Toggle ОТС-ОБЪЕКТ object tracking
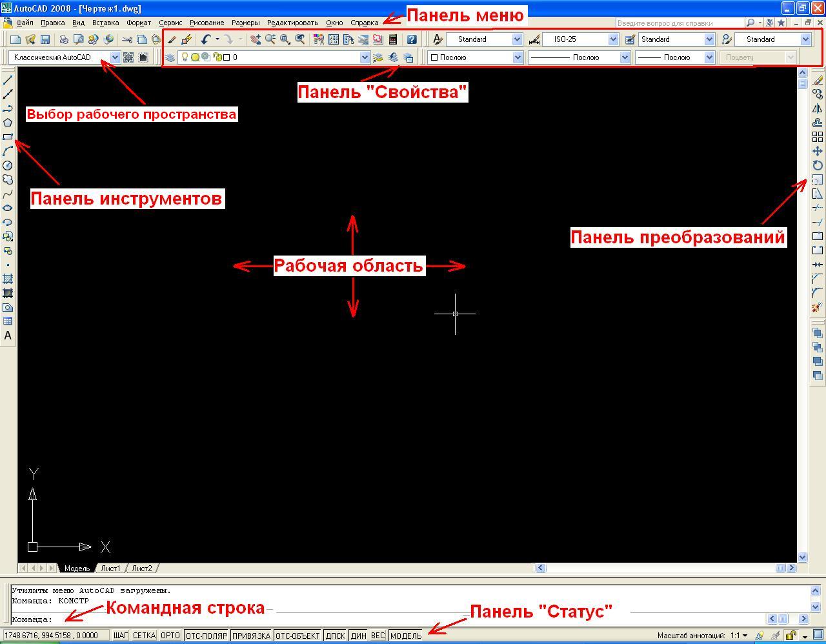 pyautogui.click(x=297, y=636)
